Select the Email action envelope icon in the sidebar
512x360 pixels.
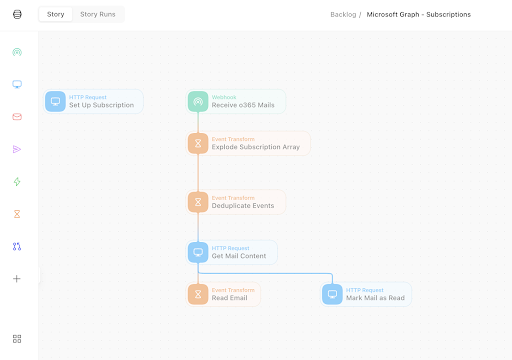17,117
